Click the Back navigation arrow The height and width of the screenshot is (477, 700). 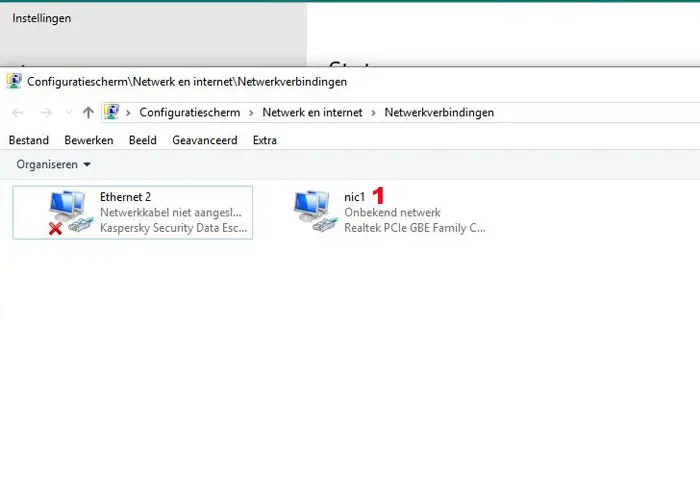coord(18,113)
